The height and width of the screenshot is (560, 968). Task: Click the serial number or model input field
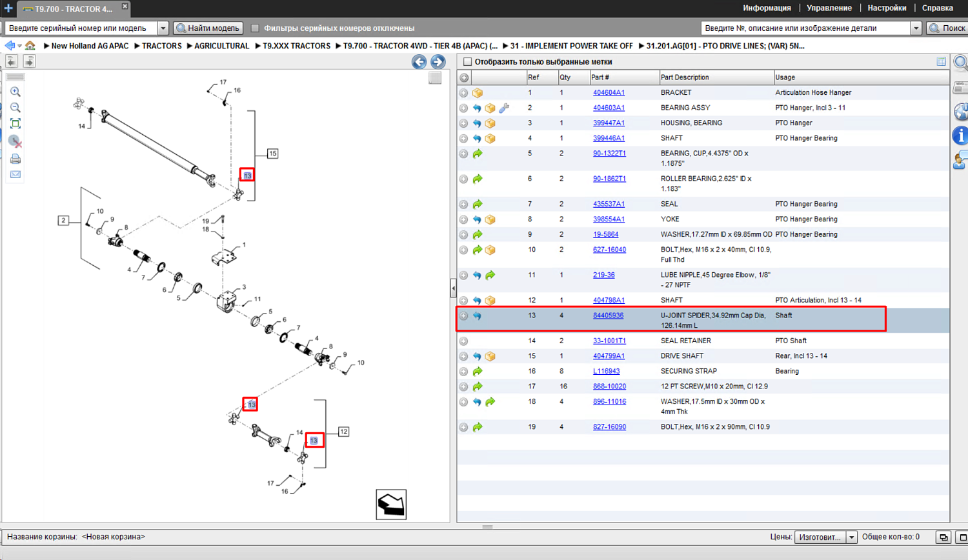tap(81, 28)
